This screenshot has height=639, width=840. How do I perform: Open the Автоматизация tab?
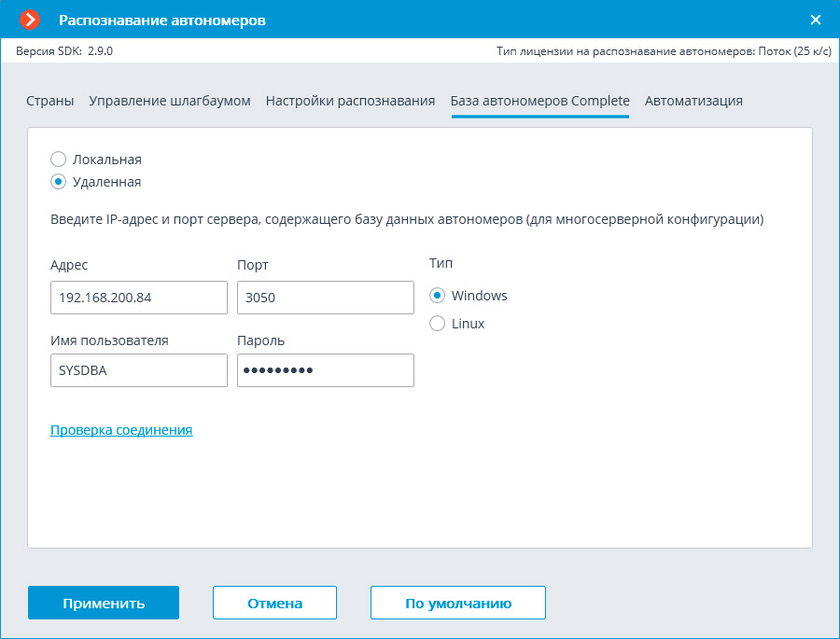point(693,101)
